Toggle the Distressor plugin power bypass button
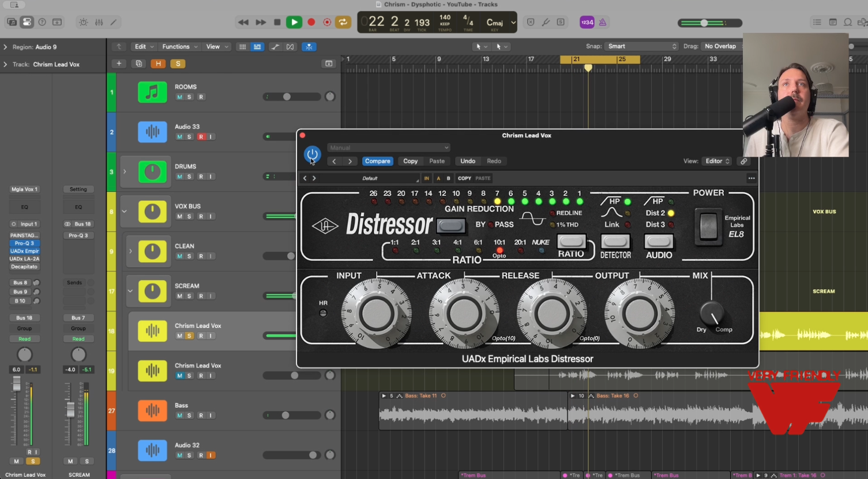 pos(312,154)
